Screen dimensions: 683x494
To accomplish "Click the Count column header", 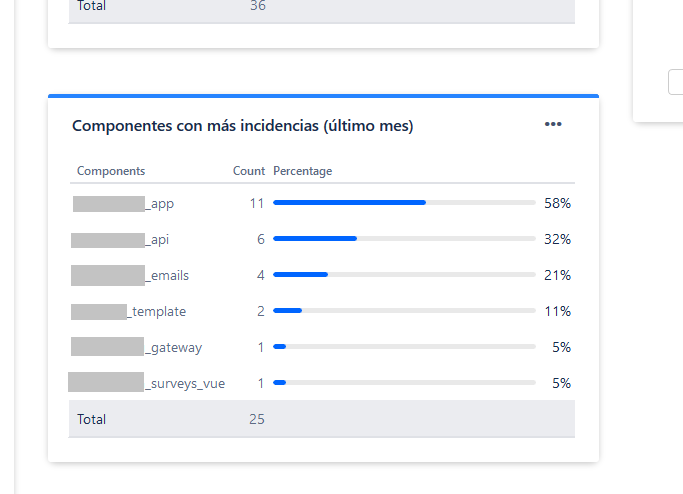I will [249, 171].
